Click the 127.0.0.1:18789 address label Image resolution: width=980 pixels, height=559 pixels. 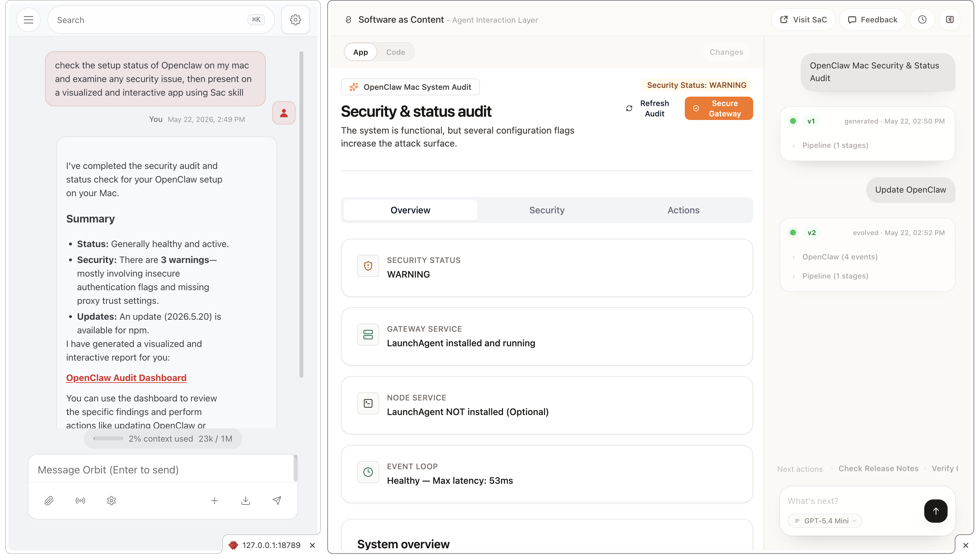point(271,545)
